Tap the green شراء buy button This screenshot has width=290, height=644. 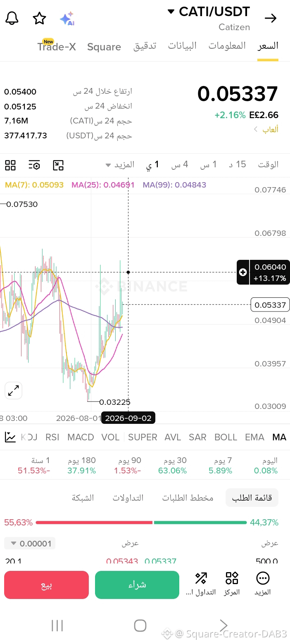[x=137, y=585]
